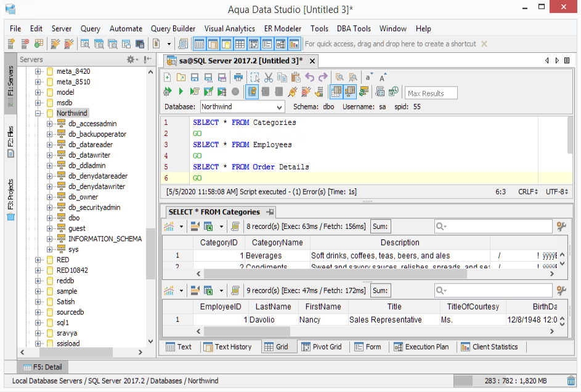This screenshot has width=581, height=392.
Task: Click the Open folder icon in editor toolbar
Action: [181, 78]
